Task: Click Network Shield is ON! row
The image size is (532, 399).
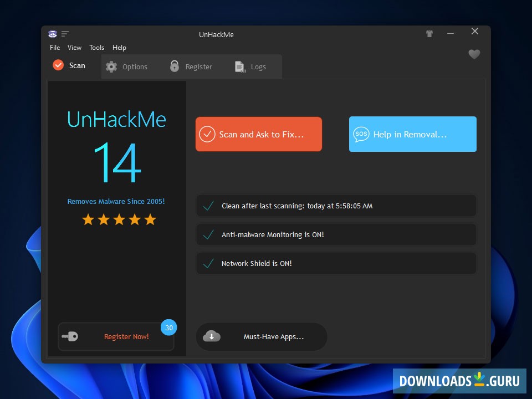Action: (x=336, y=263)
